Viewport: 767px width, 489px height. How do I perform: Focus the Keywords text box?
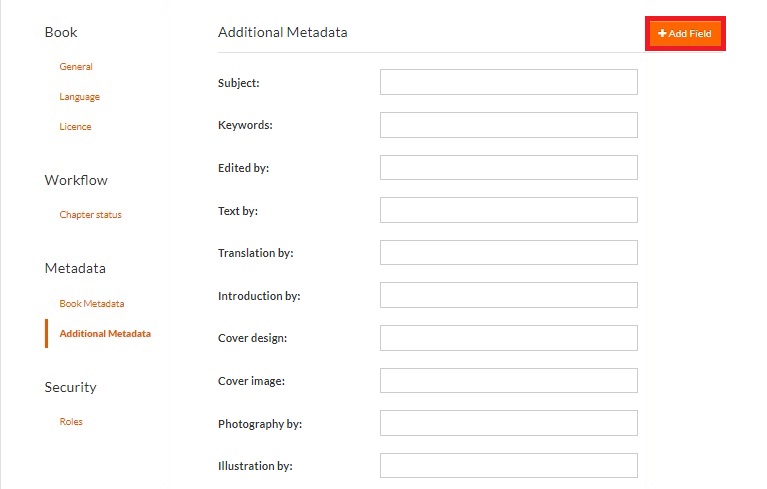(x=508, y=125)
